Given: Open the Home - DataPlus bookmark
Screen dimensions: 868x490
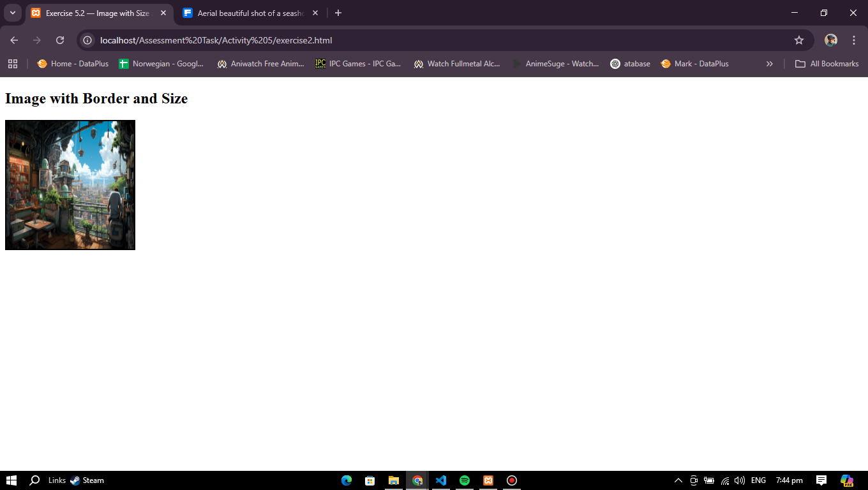Looking at the screenshot, I should coord(73,64).
